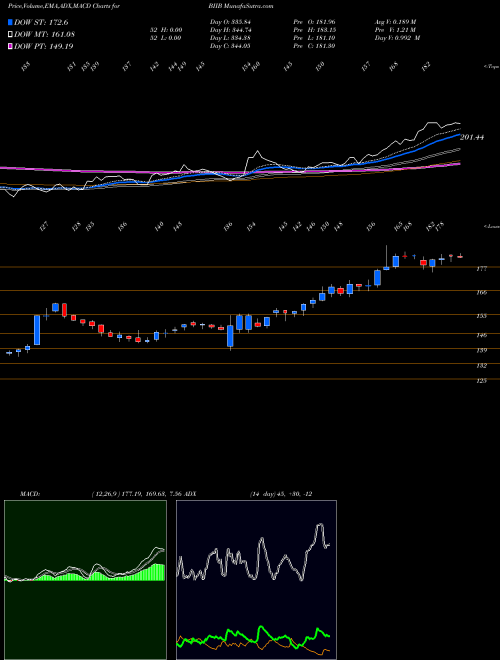Click the big blue candlestick dipping to 139
Screen dimensions: 500x660
(230, 335)
